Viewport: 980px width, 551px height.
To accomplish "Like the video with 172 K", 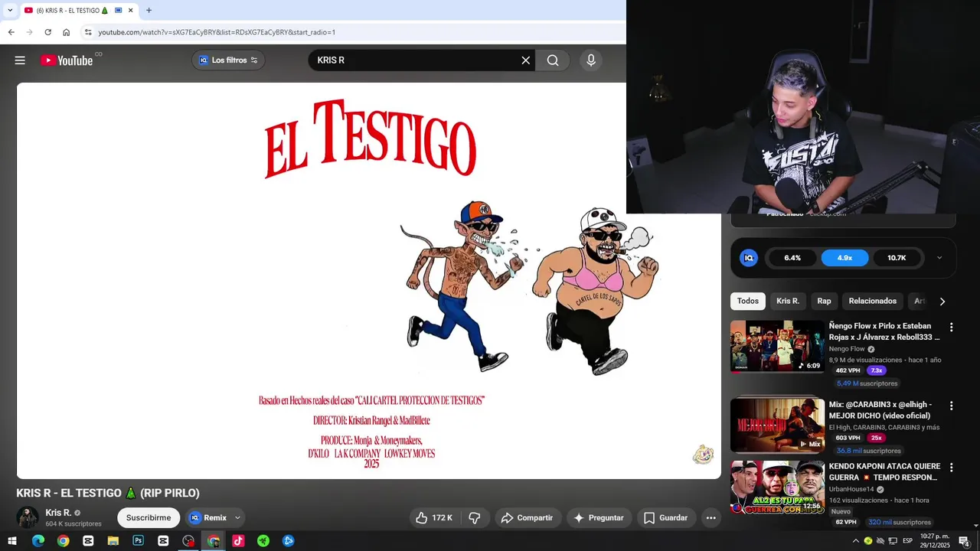I will point(434,518).
